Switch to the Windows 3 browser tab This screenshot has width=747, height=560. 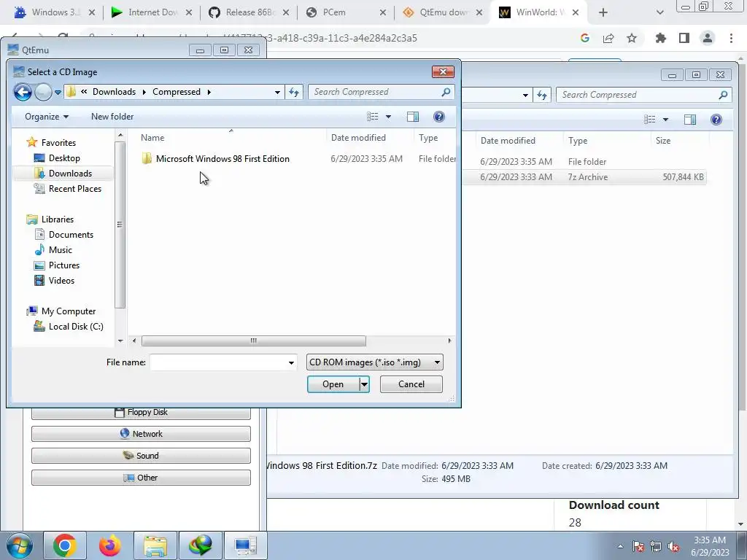click(54, 12)
